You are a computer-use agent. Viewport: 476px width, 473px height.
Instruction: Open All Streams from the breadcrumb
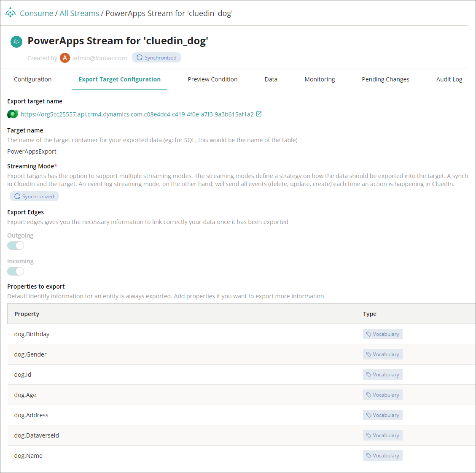pos(79,13)
